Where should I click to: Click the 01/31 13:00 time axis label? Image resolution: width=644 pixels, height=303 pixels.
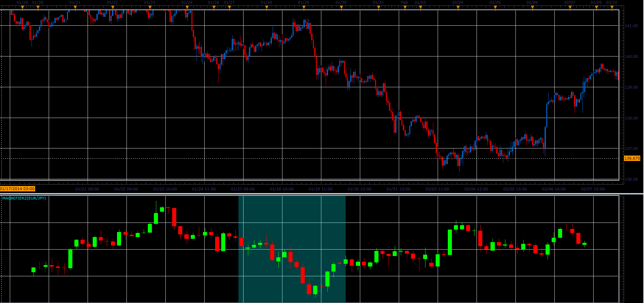pos(398,189)
